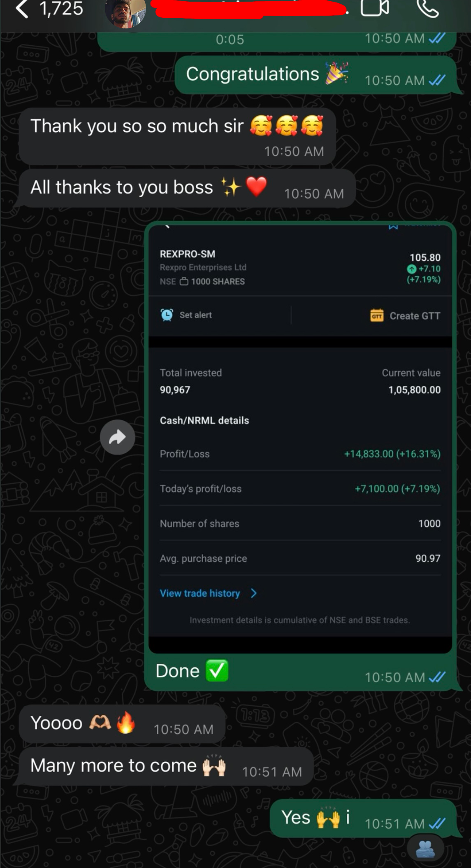
Task: Open the REXPRO-SM holdings screenshot
Action: pos(300,439)
